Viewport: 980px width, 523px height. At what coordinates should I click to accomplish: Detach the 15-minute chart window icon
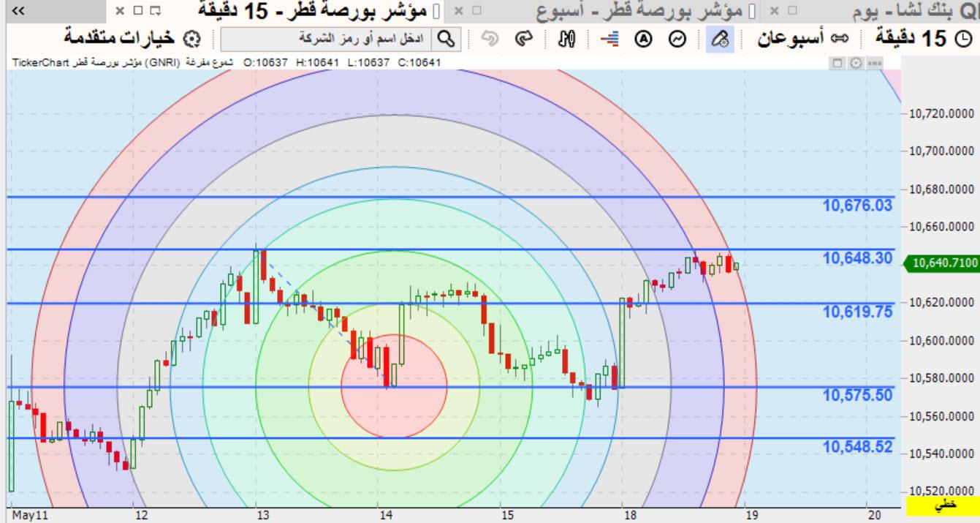(155, 11)
